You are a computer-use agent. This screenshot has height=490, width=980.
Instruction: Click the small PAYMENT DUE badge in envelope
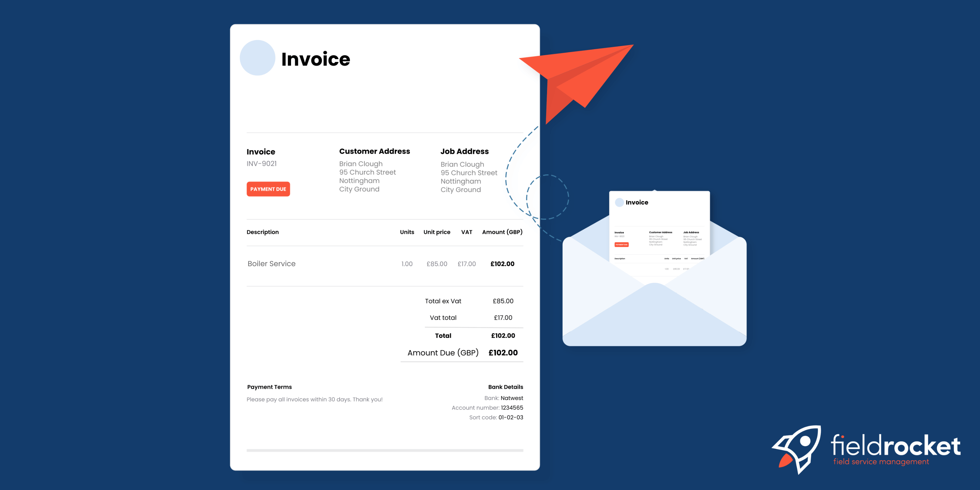pyautogui.click(x=621, y=245)
